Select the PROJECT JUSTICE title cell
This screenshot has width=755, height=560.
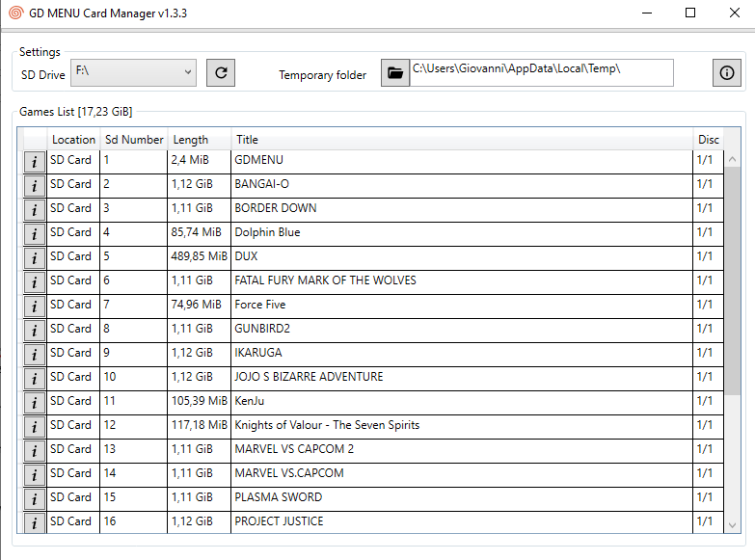pyautogui.click(x=462, y=523)
